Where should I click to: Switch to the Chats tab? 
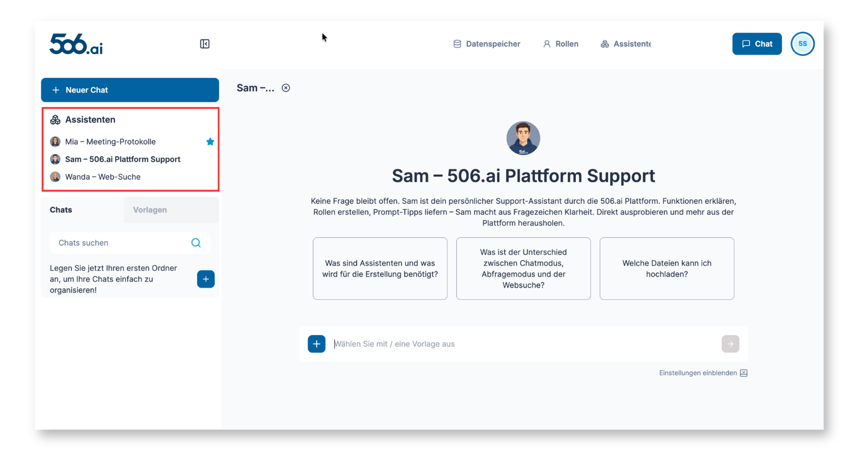[83, 210]
